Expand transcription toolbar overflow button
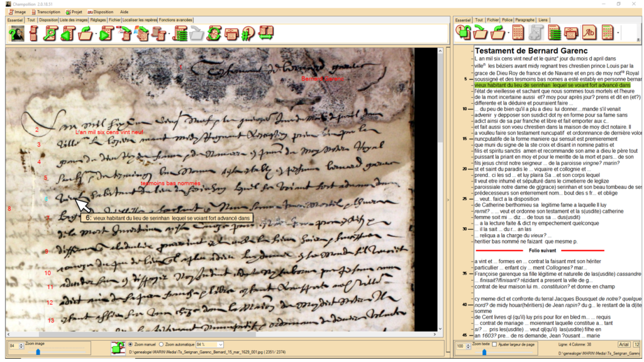This screenshot has width=644, height=362. (638, 40)
